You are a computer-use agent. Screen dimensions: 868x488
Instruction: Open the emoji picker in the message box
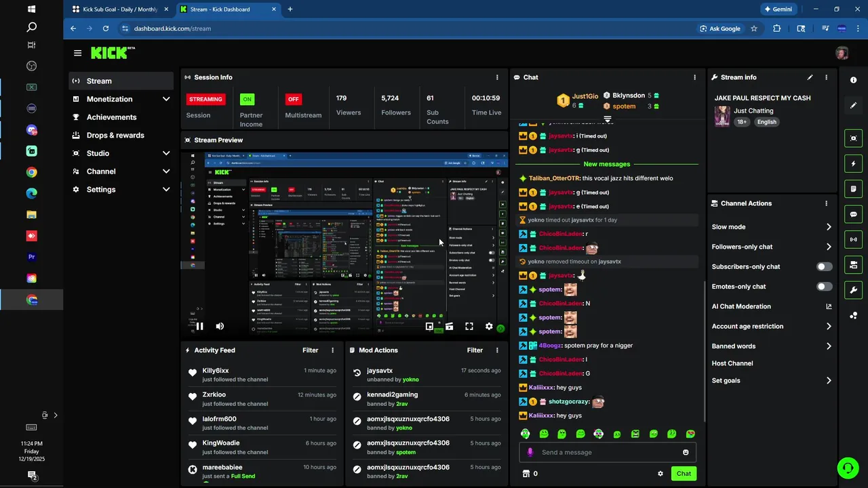686,452
